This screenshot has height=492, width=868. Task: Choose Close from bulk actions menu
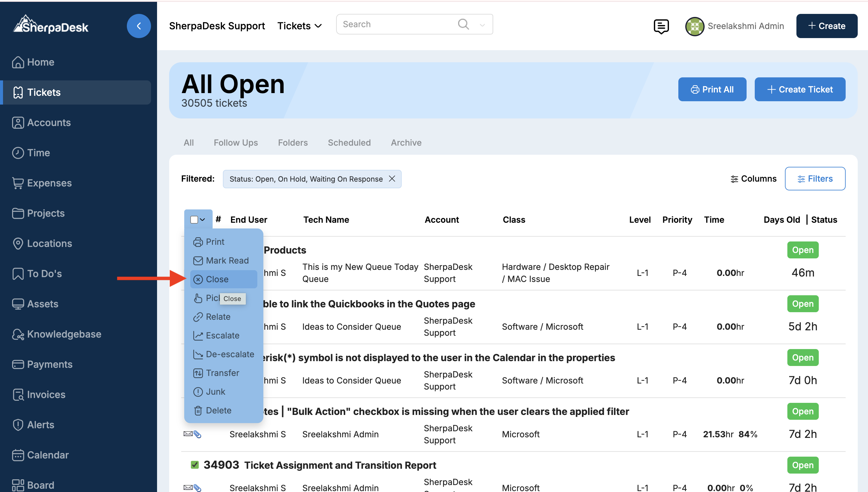217,279
